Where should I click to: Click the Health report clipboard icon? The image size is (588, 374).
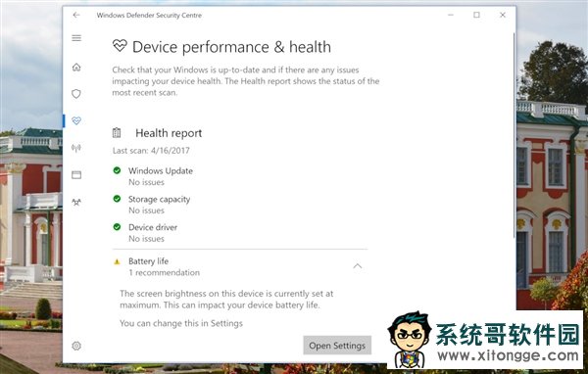(x=117, y=132)
